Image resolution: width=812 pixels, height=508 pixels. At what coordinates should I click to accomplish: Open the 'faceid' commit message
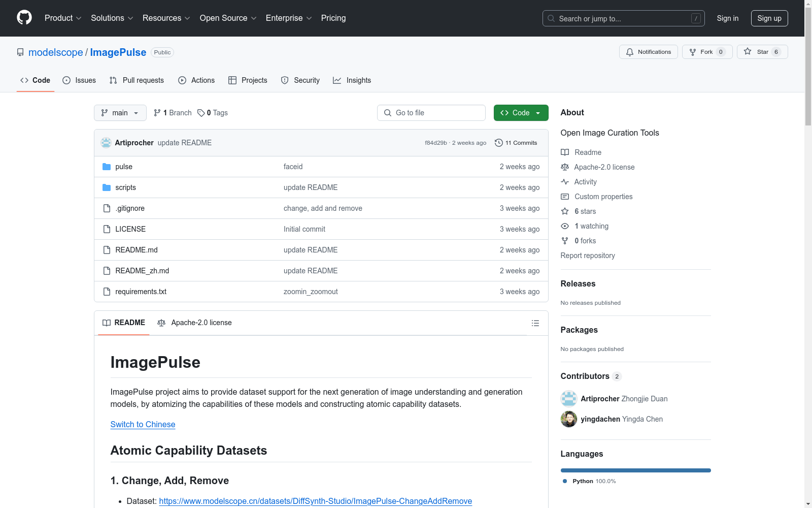click(293, 167)
